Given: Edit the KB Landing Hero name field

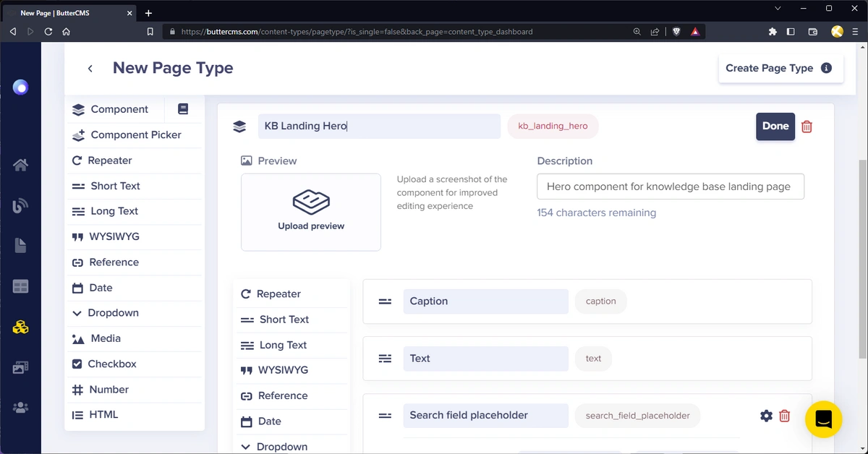Looking at the screenshot, I should tap(379, 126).
